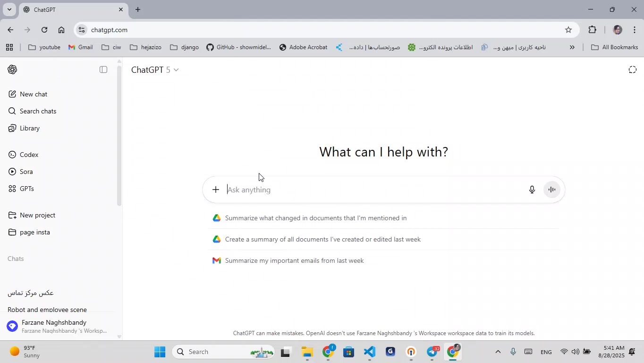Open the All Bookmarks folder
644x363 pixels.
tap(614, 47)
